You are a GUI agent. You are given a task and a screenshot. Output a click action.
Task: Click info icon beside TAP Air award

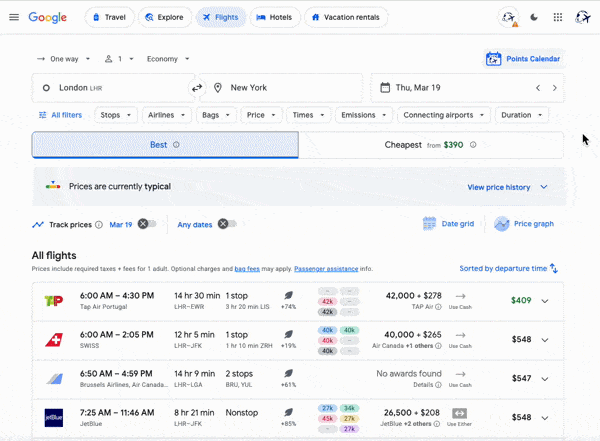point(439,307)
